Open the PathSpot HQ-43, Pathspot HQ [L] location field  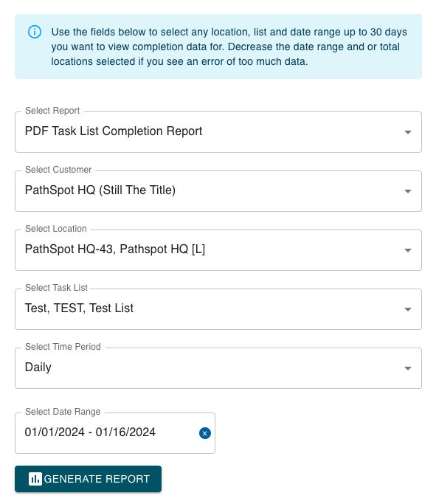click(218, 250)
